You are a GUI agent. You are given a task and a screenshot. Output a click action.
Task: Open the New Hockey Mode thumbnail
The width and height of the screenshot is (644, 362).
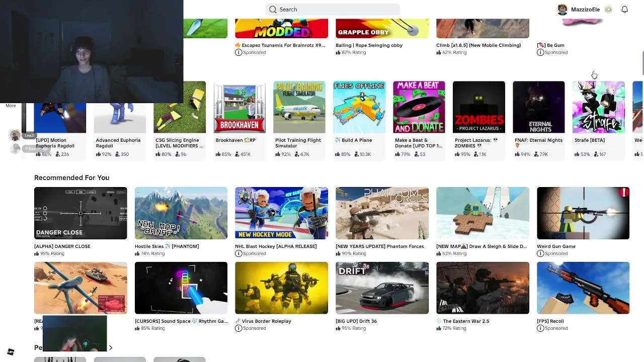click(281, 213)
